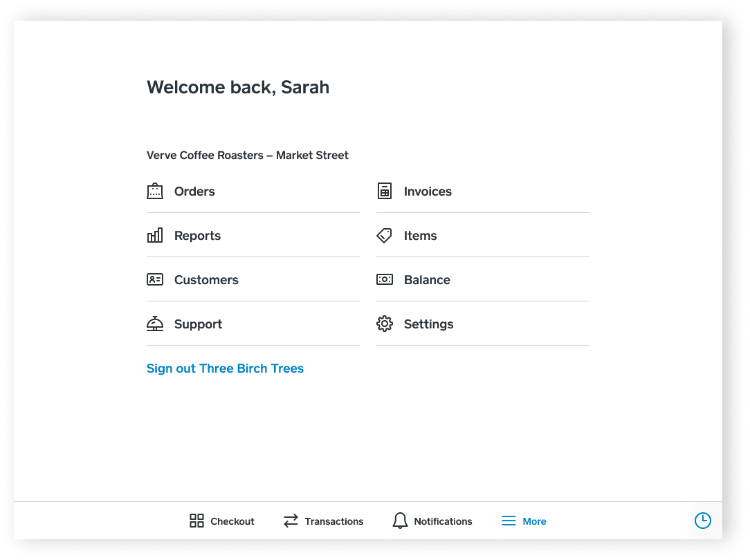Open the Support entry
Viewport: 750px width, 560px height.
(x=253, y=324)
